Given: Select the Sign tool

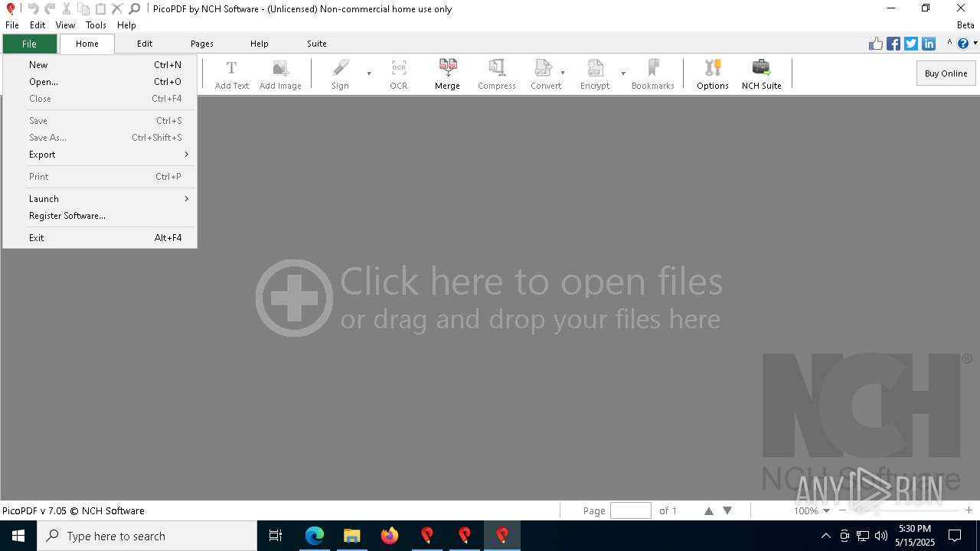Looking at the screenshot, I should point(340,75).
